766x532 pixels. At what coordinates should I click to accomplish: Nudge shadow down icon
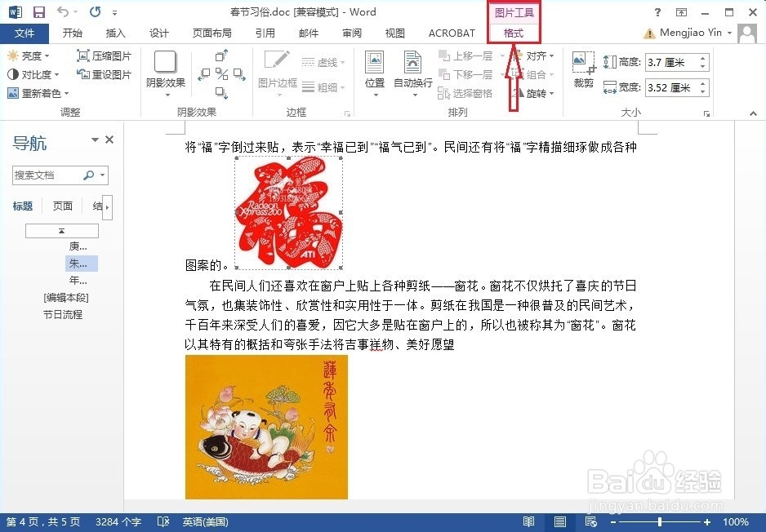tap(222, 92)
